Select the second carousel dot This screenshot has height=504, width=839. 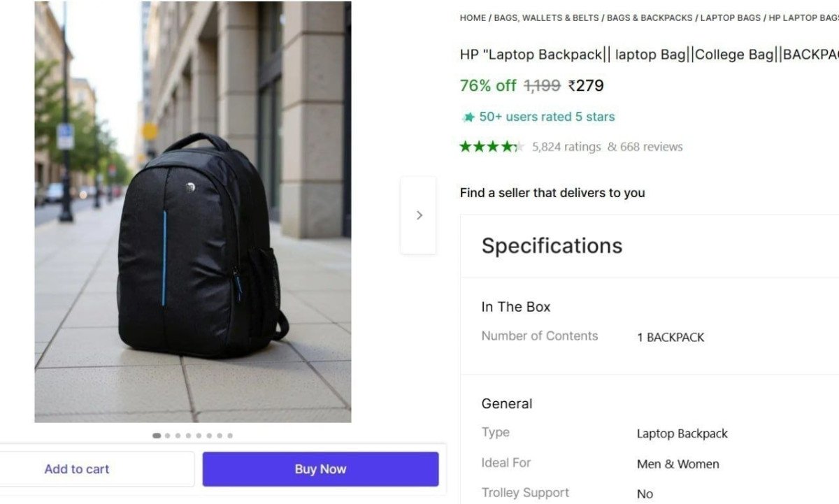167,435
